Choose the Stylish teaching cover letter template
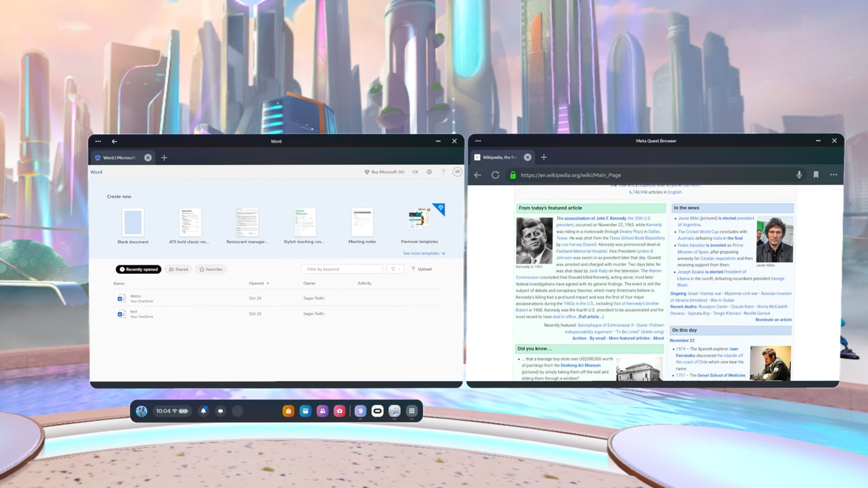Viewport: 868px width, 488px height. tap(304, 226)
